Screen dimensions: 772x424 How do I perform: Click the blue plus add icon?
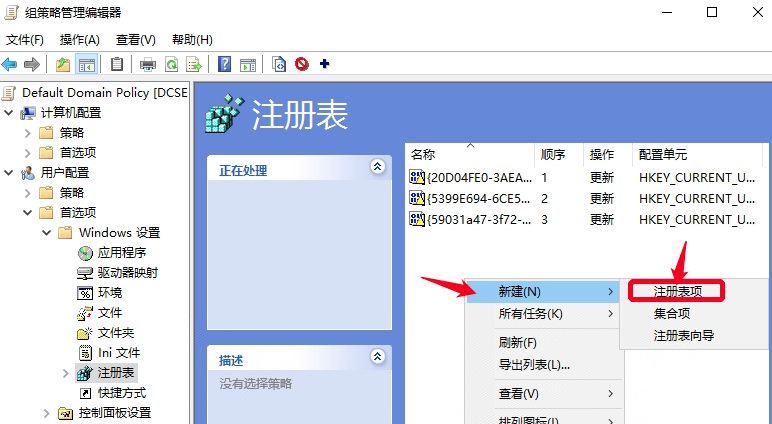pos(324,64)
